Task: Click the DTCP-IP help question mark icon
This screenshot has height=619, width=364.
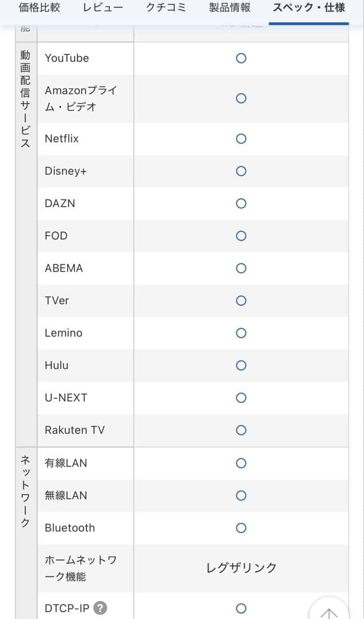Action: (x=100, y=608)
